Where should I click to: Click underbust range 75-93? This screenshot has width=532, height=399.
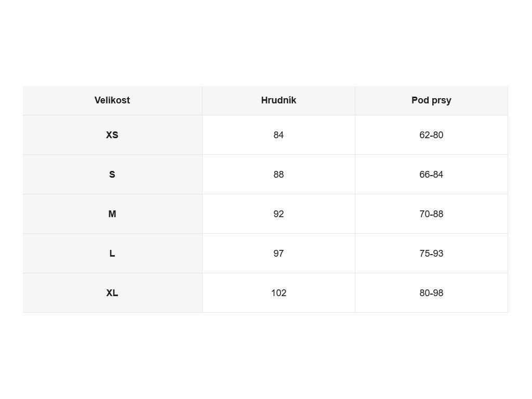pyautogui.click(x=431, y=254)
